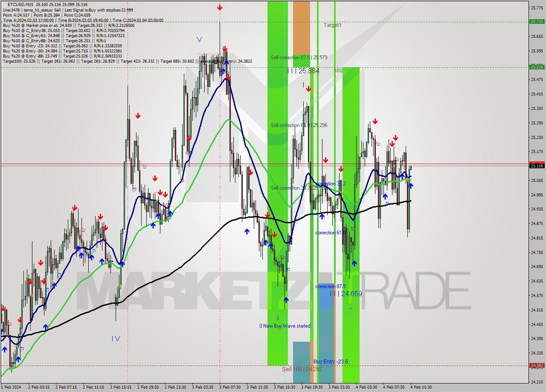The image size is (546, 392).
Task: Click the 25.055 price axis label
Action: pyautogui.click(x=537, y=180)
